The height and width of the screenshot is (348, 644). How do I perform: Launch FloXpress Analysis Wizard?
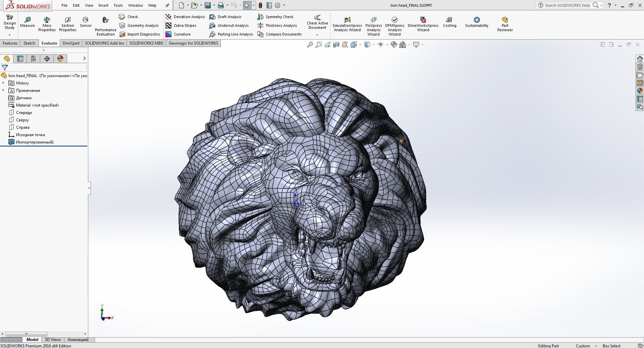click(374, 26)
